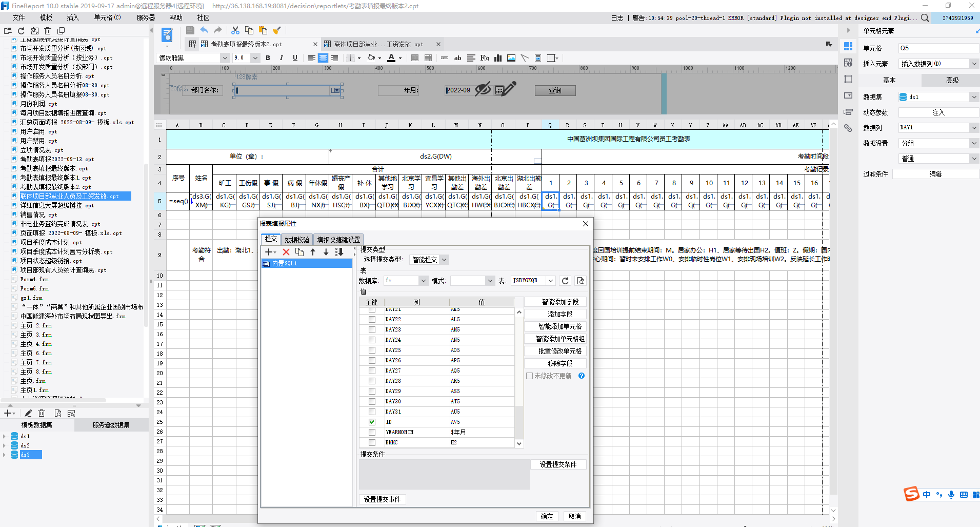
Task: Open the 数据列 DAY1 dropdown
Action: point(974,127)
